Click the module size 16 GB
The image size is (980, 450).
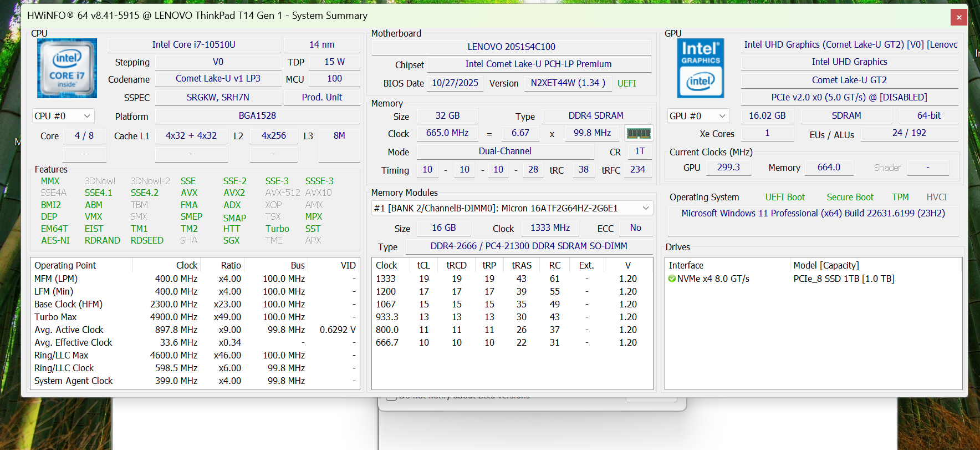[444, 227]
